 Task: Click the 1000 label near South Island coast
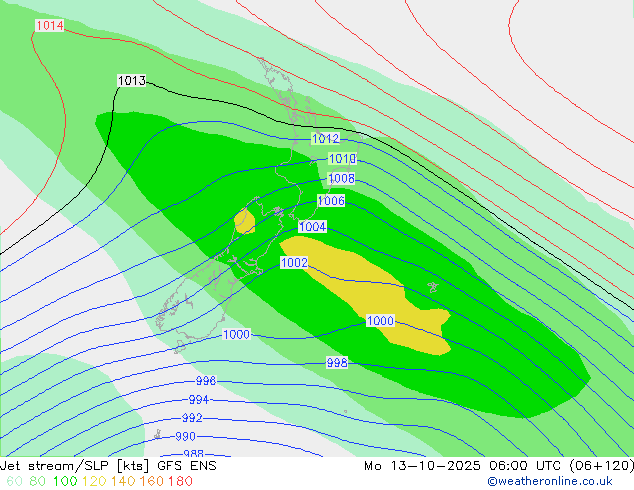tap(237, 334)
